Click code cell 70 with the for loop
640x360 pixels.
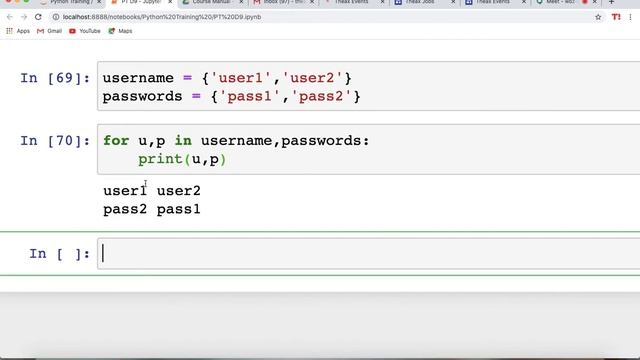tap(368, 149)
